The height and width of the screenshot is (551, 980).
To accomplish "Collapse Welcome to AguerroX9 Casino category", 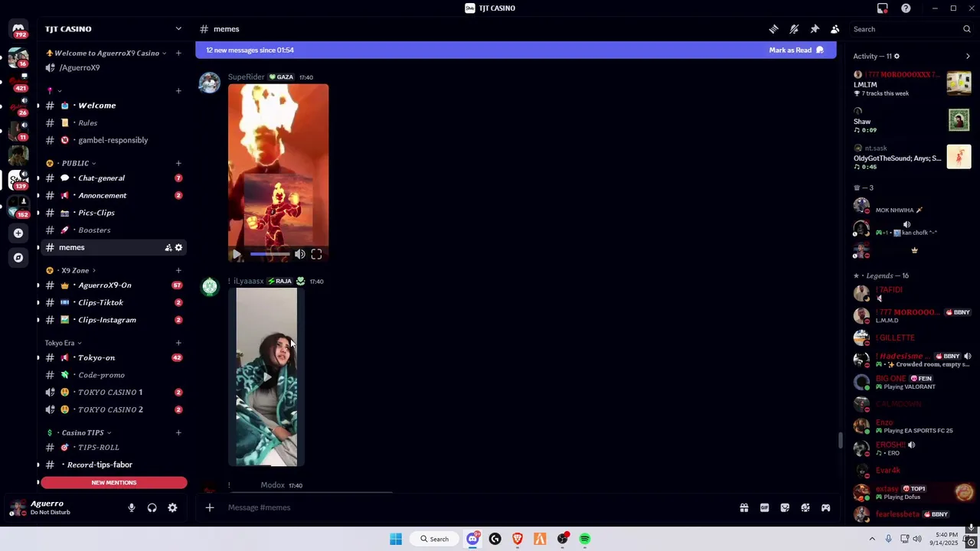I will coord(106,54).
